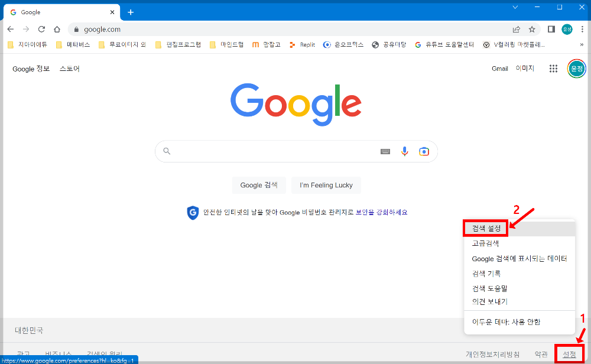The height and width of the screenshot is (364, 591).
Task: Open the 공유마당 bookmark
Action: point(389,45)
